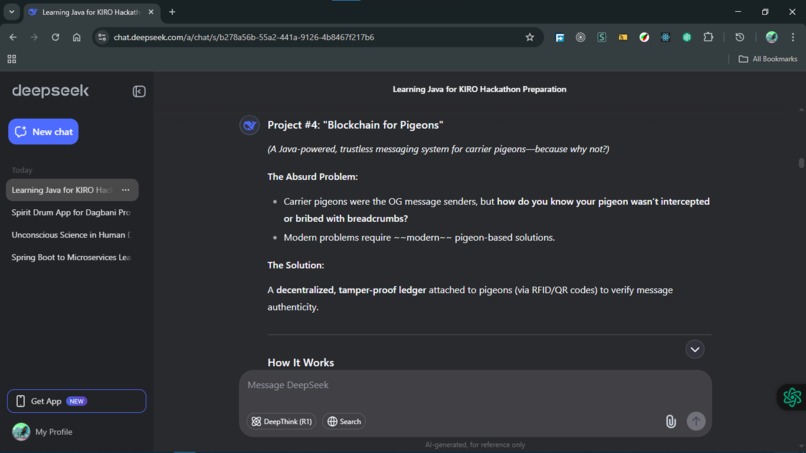
Task: Click the send message arrow button
Action: point(696,421)
